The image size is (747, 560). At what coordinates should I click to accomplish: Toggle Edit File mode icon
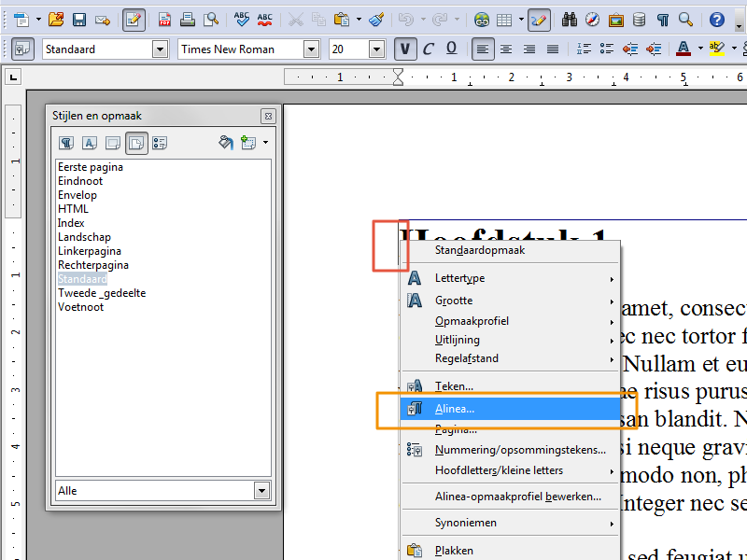point(134,20)
